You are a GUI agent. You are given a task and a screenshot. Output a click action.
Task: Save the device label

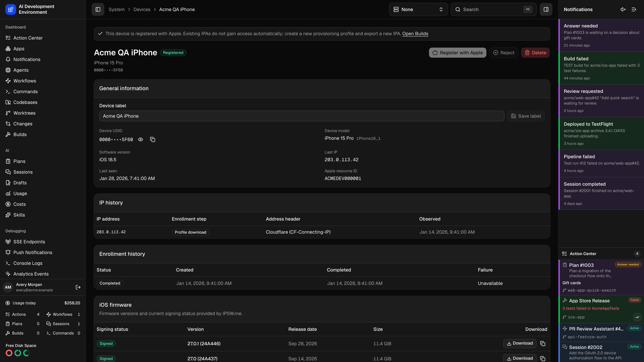[x=526, y=116]
